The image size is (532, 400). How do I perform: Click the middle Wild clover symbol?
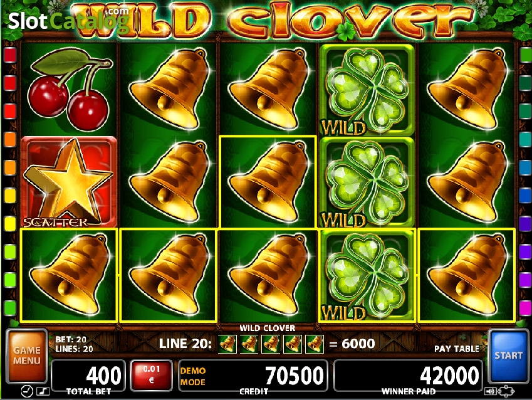click(x=367, y=182)
